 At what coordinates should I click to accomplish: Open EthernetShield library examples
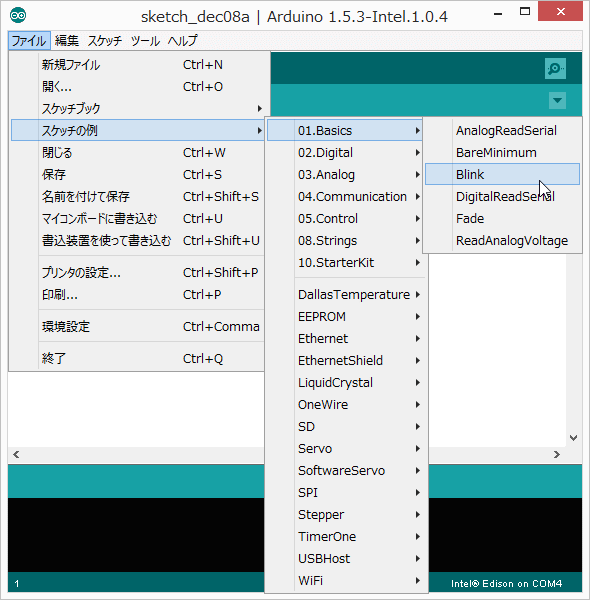pos(346,360)
